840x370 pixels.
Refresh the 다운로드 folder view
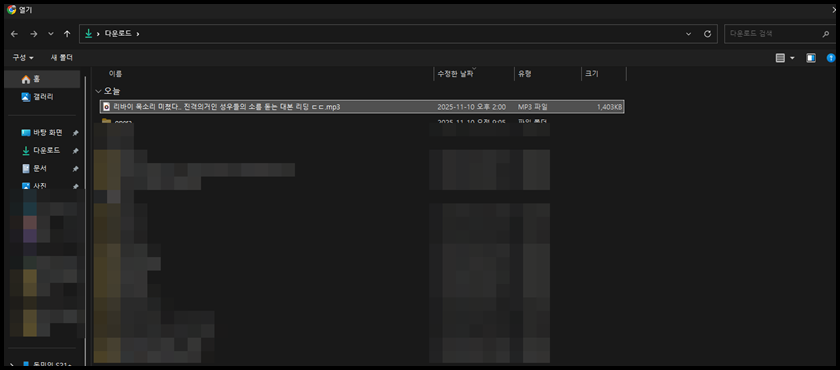707,34
